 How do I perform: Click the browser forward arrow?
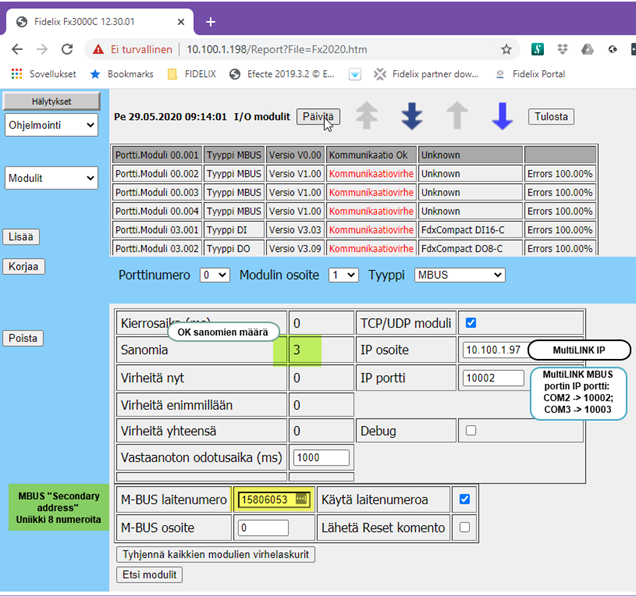[x=42, y=49]
